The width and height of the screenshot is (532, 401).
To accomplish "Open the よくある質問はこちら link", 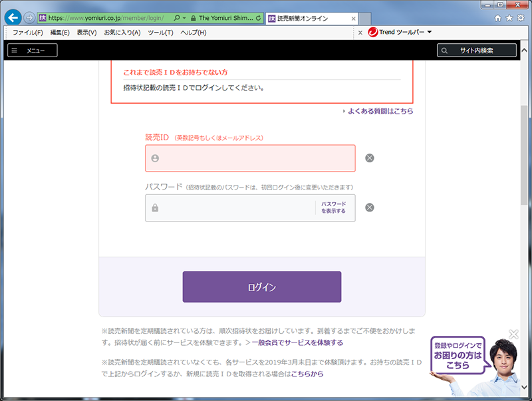I will point(380,111).
